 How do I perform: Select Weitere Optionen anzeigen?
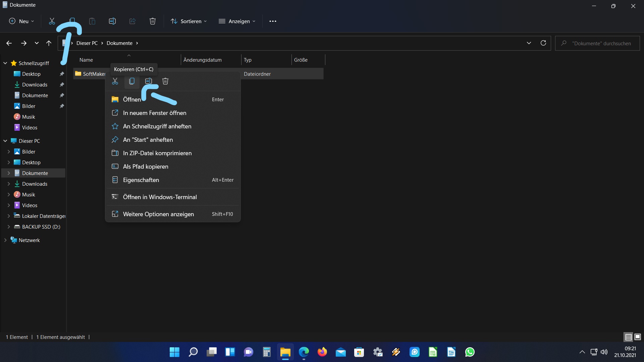pos(158,214)
